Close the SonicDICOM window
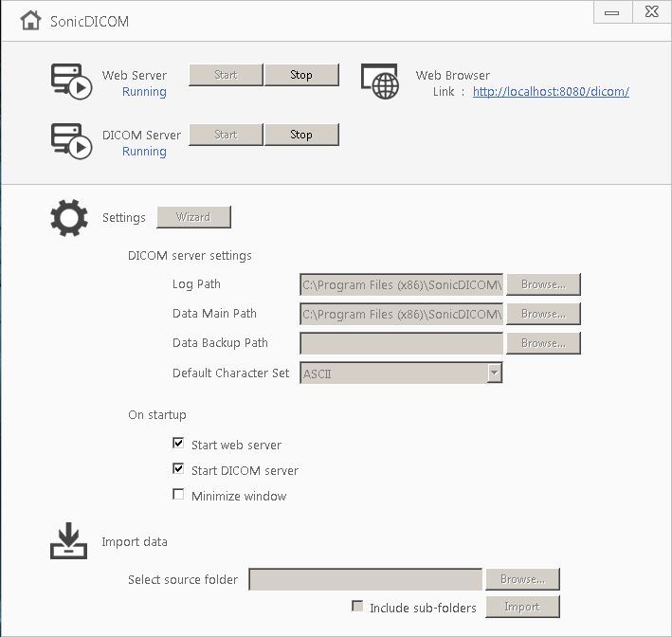 651,12
